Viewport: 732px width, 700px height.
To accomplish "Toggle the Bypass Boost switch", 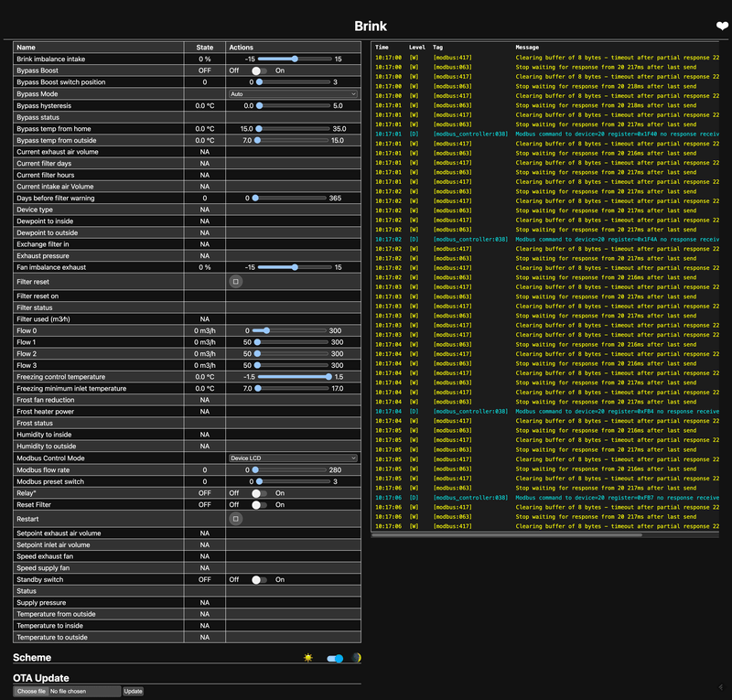I will coord(259,70).
